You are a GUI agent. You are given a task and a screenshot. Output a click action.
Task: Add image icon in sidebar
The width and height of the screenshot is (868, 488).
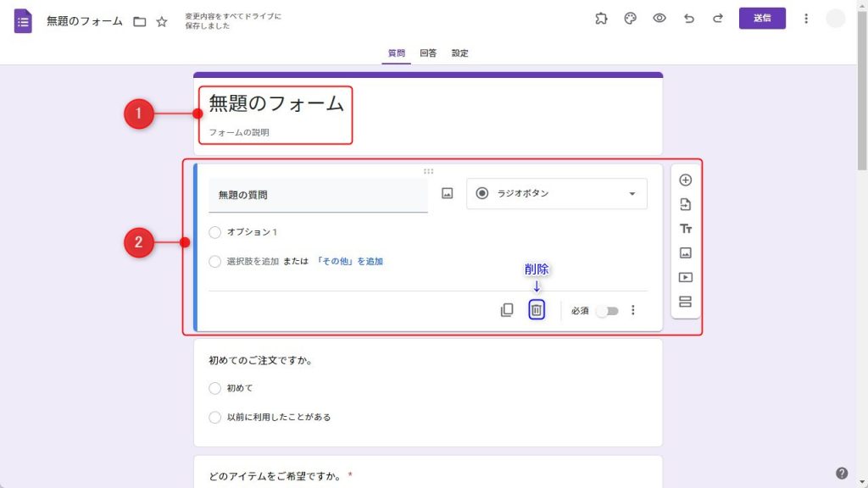click(685, 252)
